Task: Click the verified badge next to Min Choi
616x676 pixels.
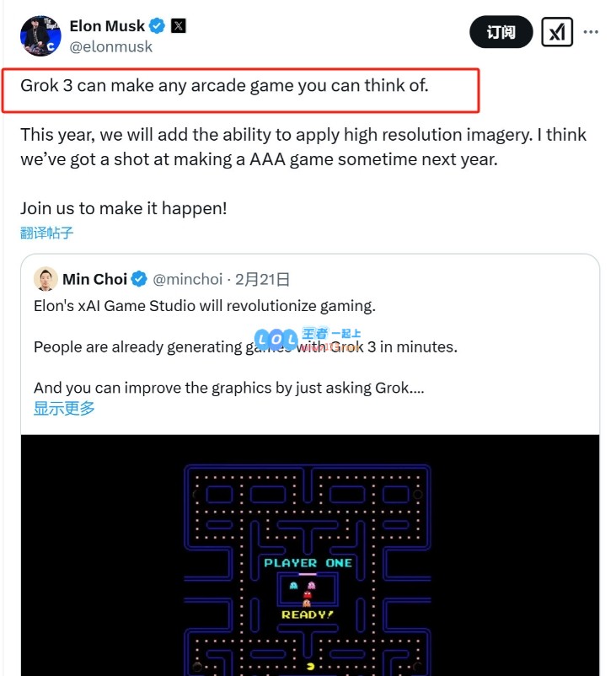Action: pyautogui.click(x=138, y=279)
